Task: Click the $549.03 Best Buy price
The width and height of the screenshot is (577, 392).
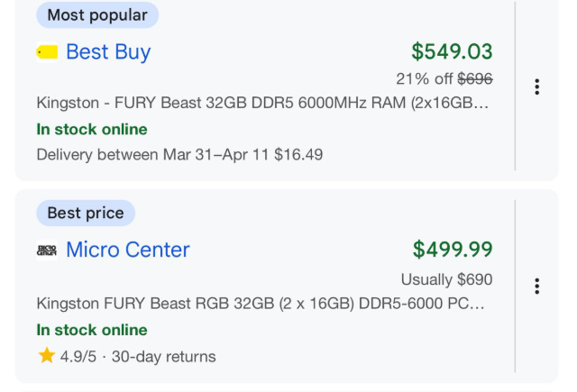Action: [x=452, y=52]
